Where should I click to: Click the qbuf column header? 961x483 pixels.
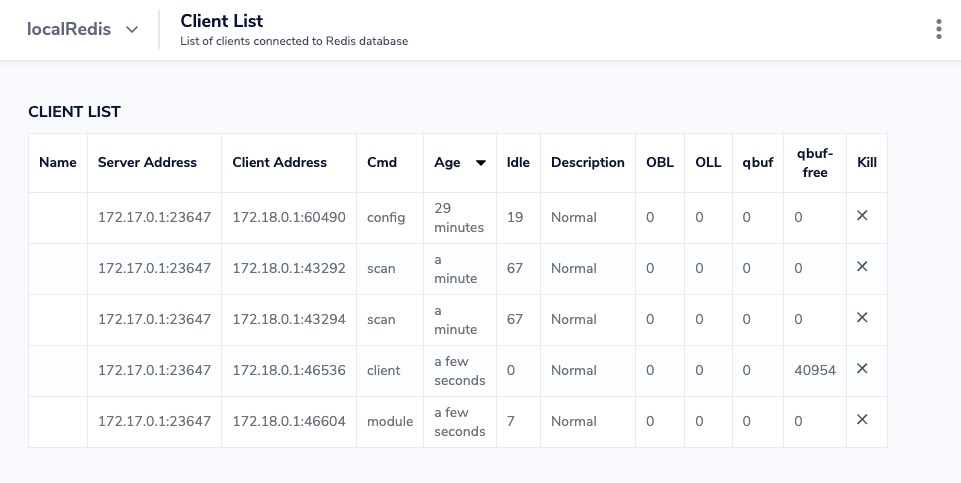(758, 162)
